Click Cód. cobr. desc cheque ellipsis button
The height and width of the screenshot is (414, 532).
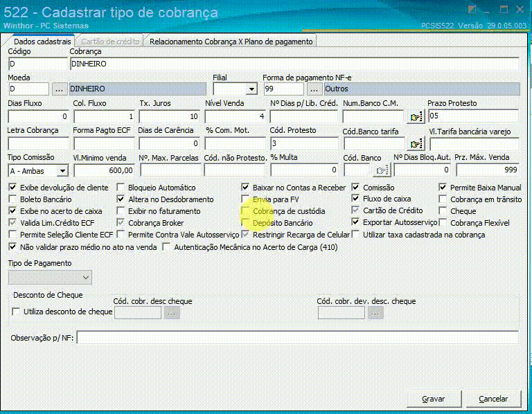point(172,313)
